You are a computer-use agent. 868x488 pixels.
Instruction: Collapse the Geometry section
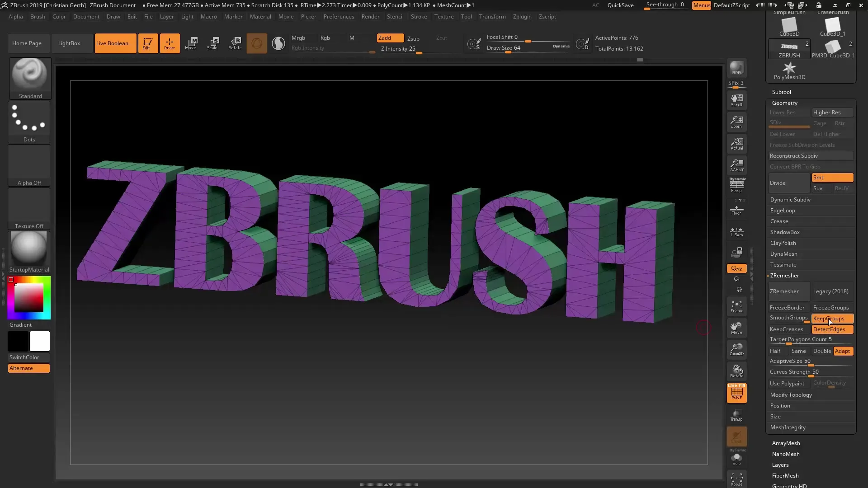(784, 103)
